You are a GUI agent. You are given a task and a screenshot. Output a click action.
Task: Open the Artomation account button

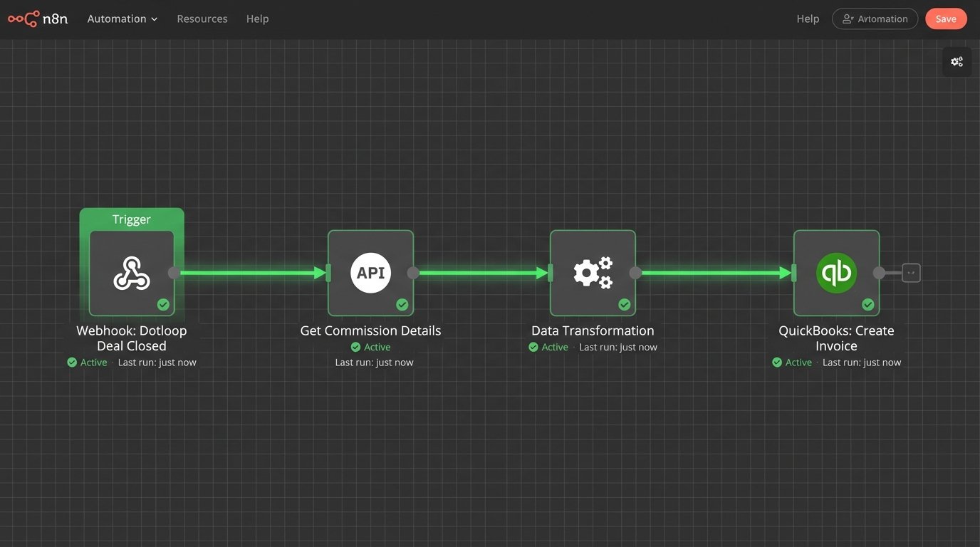(875, 19)
